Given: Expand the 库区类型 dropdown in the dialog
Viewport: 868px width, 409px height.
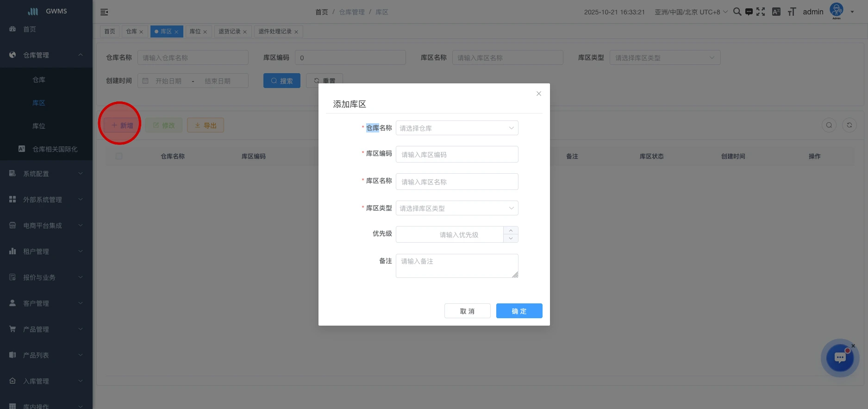Looking at the screenshot, I should pos(456,208).
